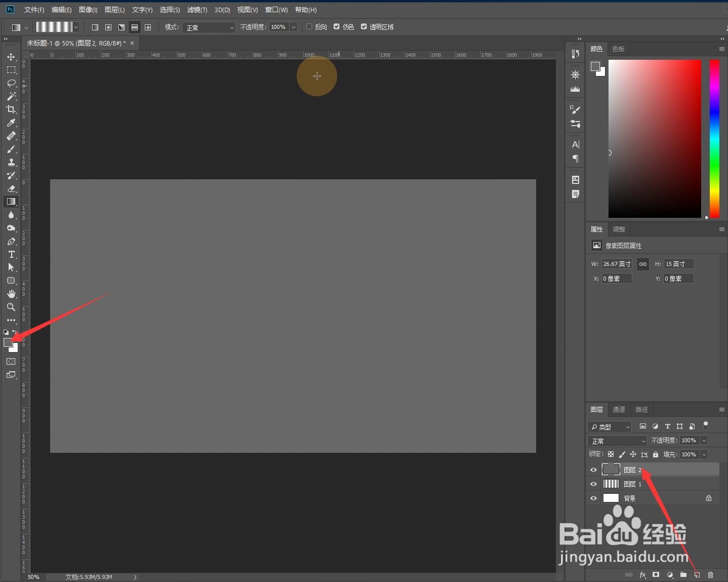The image size is (728, 582).
Task: Toggle the layer filter switch
Action: click(x=706, y=425)
